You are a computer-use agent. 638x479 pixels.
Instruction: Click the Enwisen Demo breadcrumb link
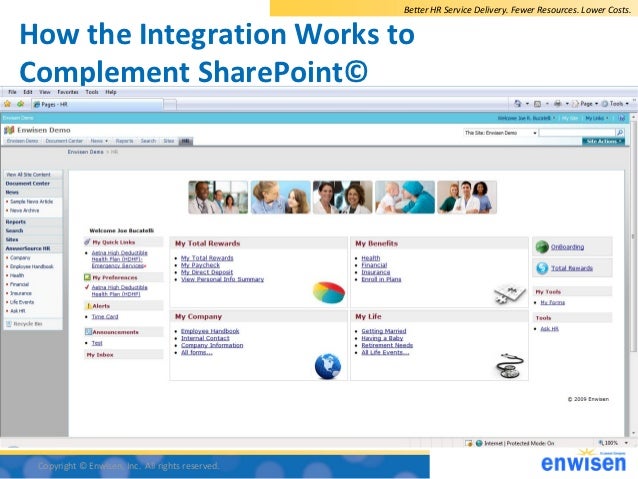(85, 152)
